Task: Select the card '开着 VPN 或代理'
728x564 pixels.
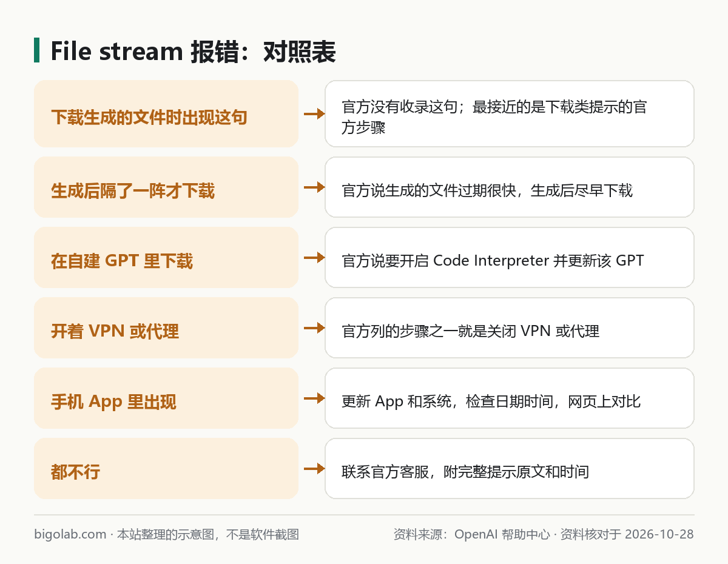Action: pos(166,327)
